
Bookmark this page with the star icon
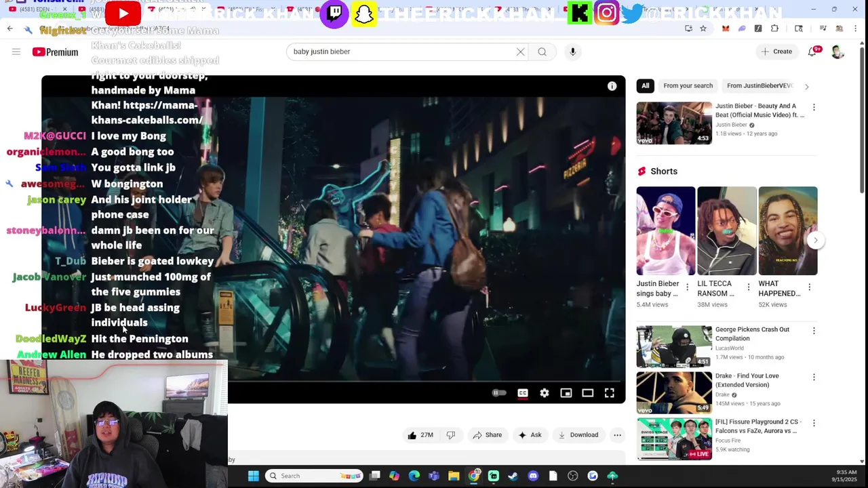703,28
